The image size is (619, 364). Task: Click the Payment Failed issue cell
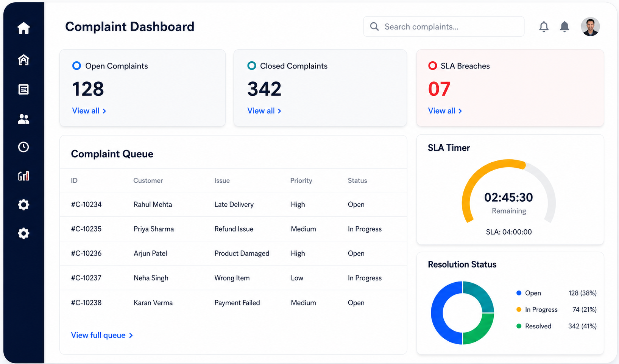click(x=237, y=303)
